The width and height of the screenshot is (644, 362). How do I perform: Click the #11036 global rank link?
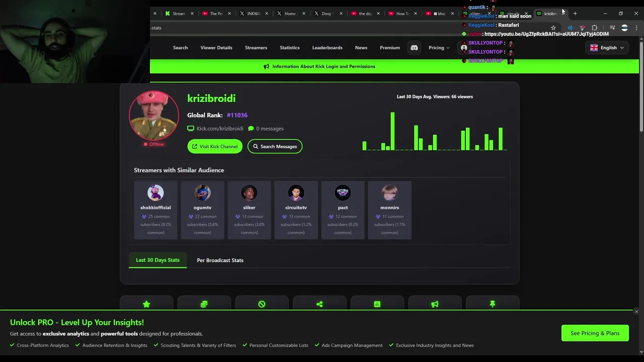coord(237,115)
